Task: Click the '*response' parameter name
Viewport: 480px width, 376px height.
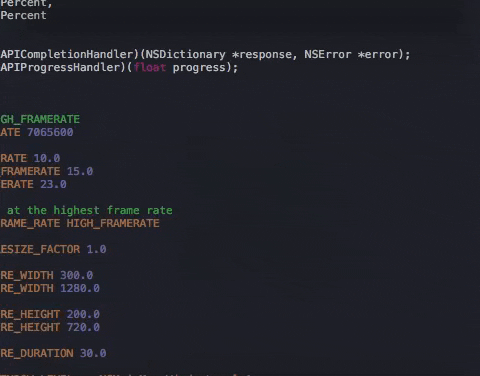Action: click(x=262, y=55)
